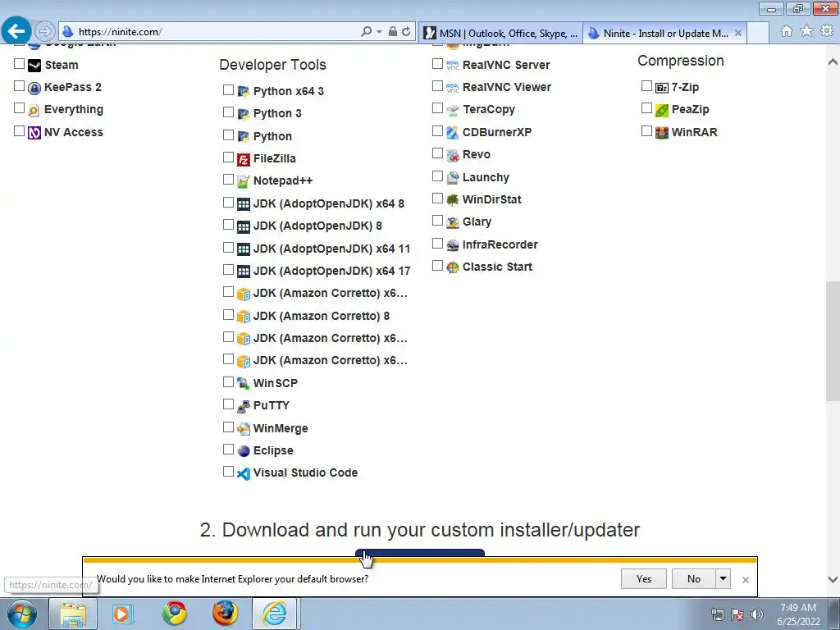Click the WinMerge icon
Image resolution: width=840 pixels, height=630 pixels.
pyautogui.click(x=243, y=428)
